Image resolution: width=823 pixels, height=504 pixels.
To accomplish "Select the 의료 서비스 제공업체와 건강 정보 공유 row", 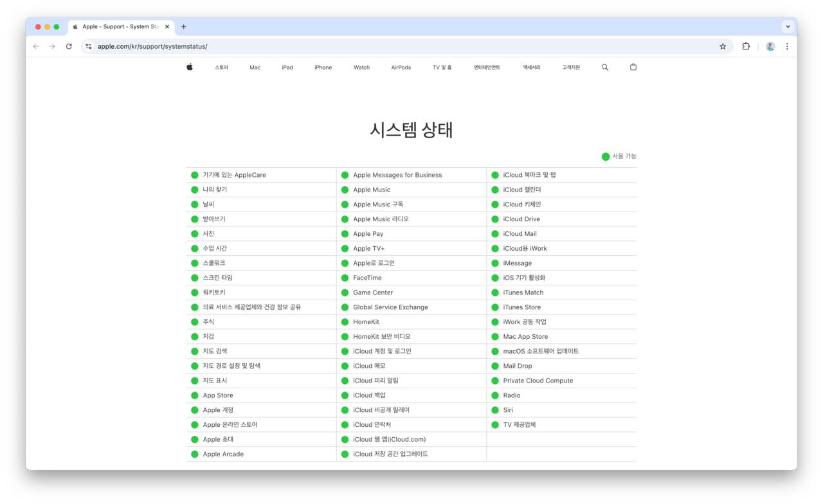I will (261, 307).
